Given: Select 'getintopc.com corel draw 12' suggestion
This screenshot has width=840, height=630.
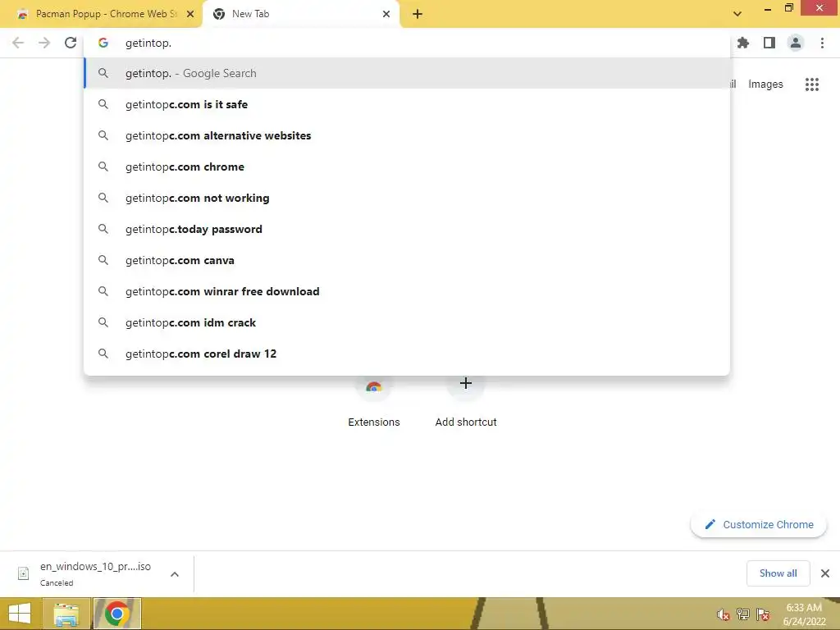Looking at the screenshot, I should [x=407, y=354].
